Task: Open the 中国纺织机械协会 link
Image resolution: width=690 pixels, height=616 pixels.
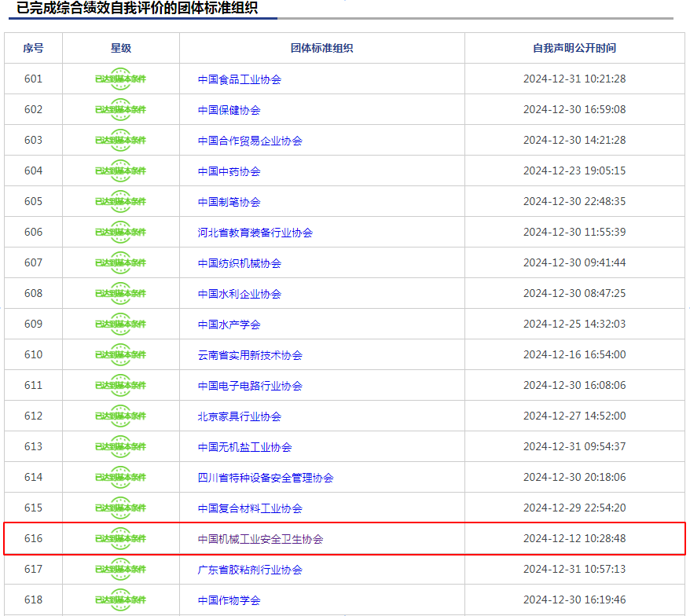Action: point(240,263)
